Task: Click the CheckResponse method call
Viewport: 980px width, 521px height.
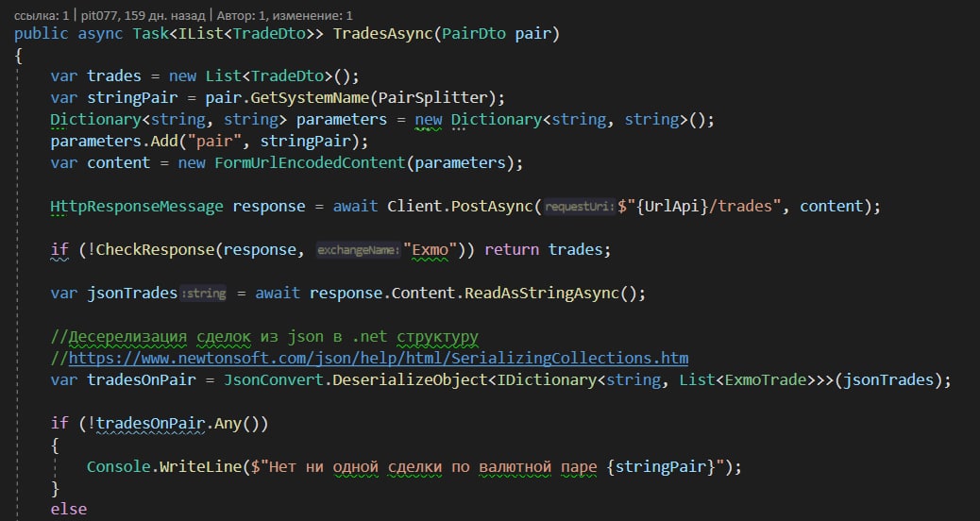Action: pos(155,250)
